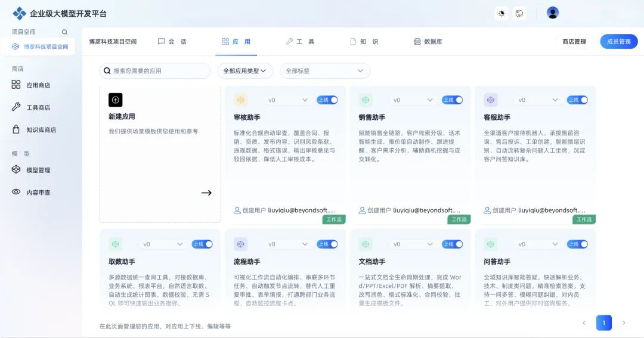
Task: Open version v0 dropdown on 客服助手
Action: click(x=538, y=100)
